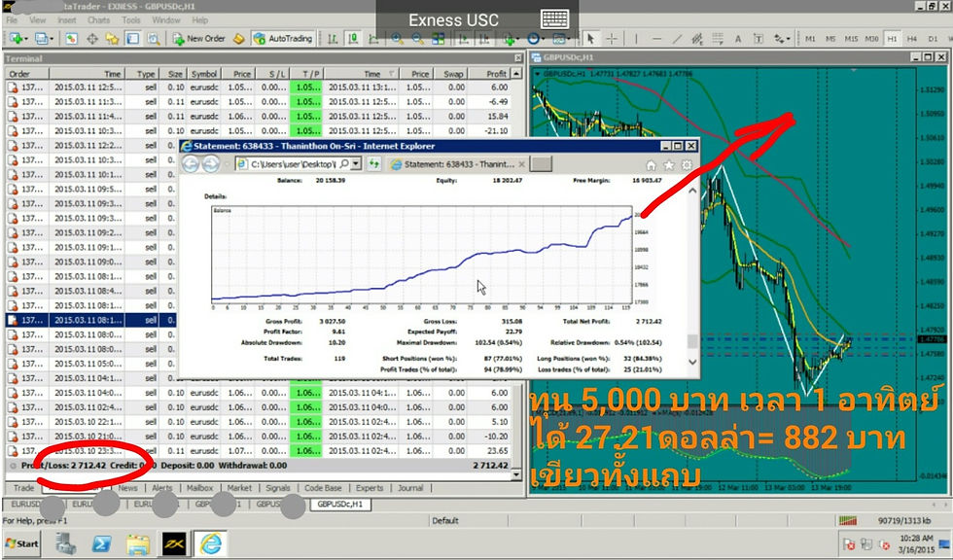Select the vertical line drawing tool
This screenshot has height=560, width=953.
pyautogui.click(x=636, y=39)
